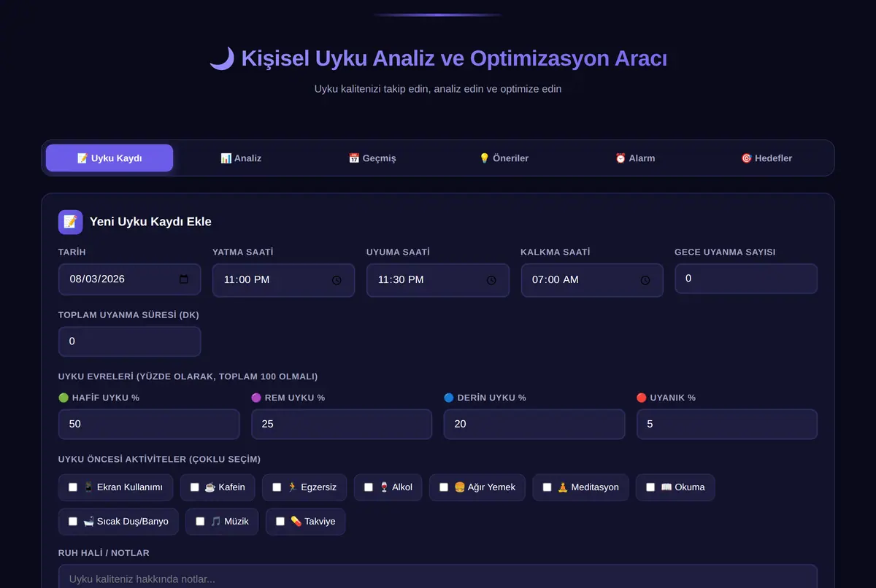Click the Derin Uyku % field
876x588 pixels.
tap(534, 424)
